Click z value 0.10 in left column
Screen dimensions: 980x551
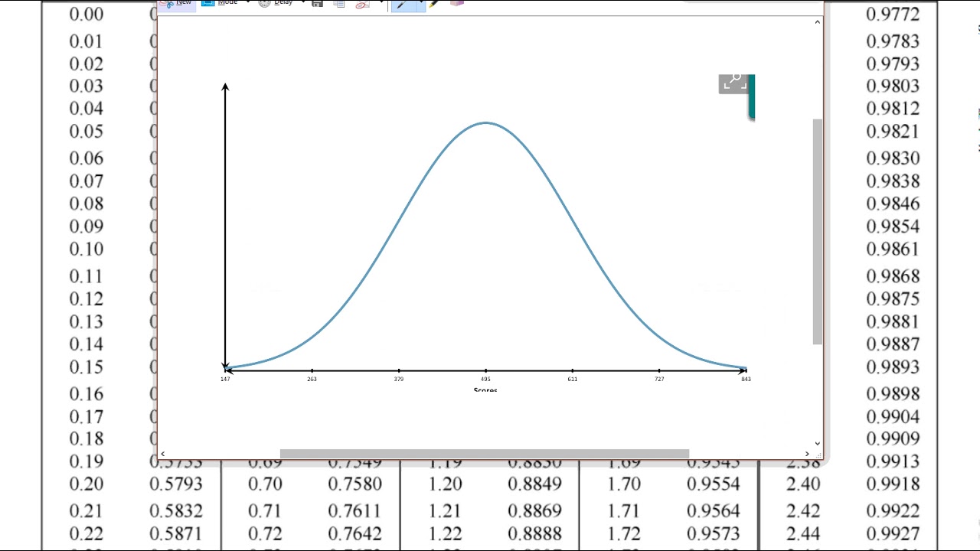(x=86, y=249)
